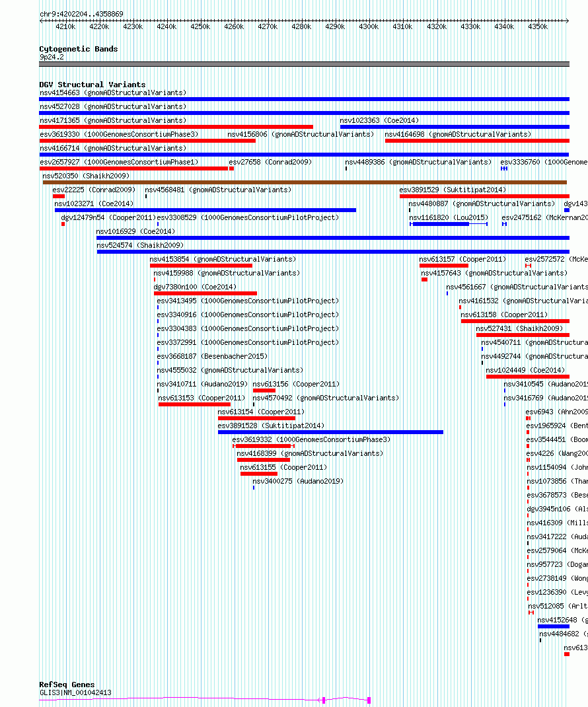Click nsv613158 (Cooper2011) label

point(504,315)
